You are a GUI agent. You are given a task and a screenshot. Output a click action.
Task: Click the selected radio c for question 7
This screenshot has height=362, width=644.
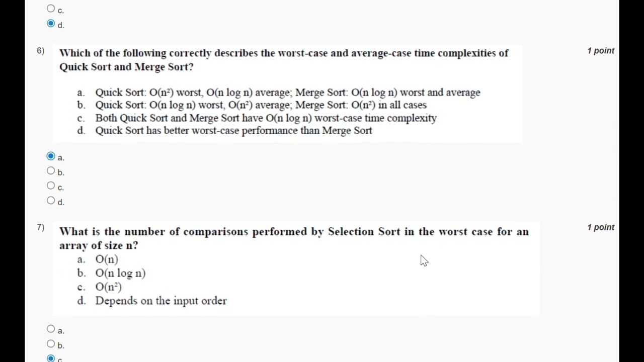tap(51, 358)
